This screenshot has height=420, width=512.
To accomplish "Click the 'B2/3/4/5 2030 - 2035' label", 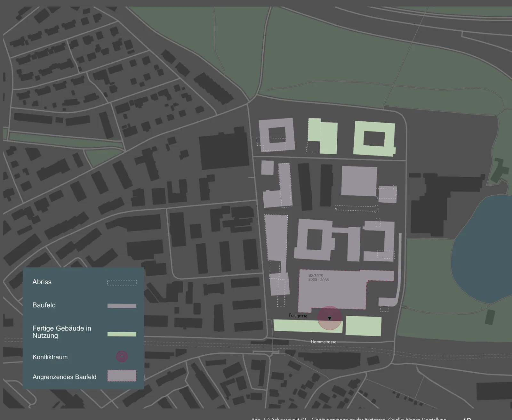I will pyautogui.click(x=318, y=278).
